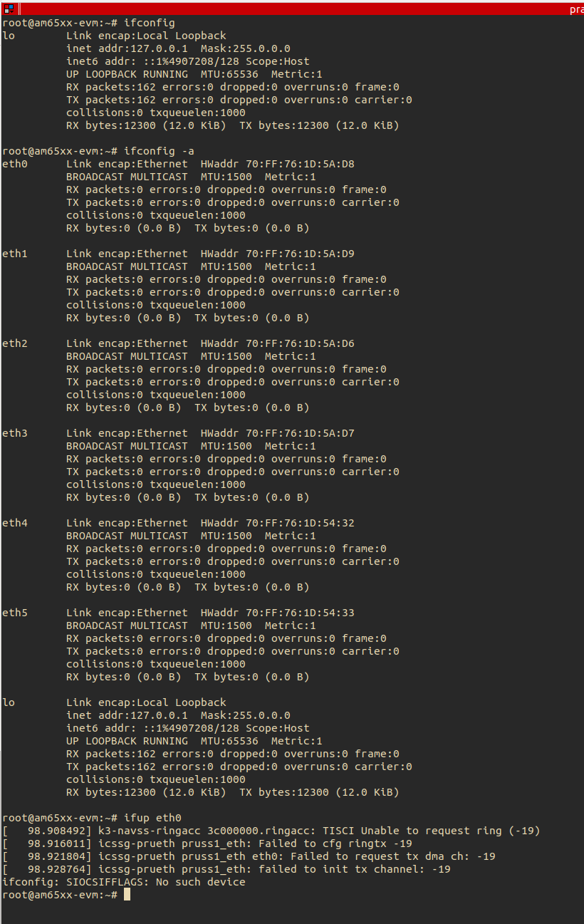This screenshot has height=924, width=584.
Task: Click the 'ifup eth0' command text
Action: 150,818
